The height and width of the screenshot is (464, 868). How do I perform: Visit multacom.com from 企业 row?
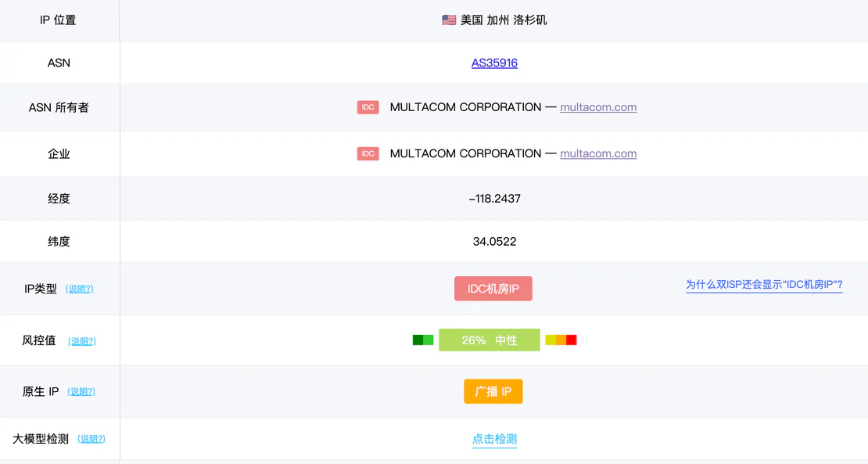point(598,153)
